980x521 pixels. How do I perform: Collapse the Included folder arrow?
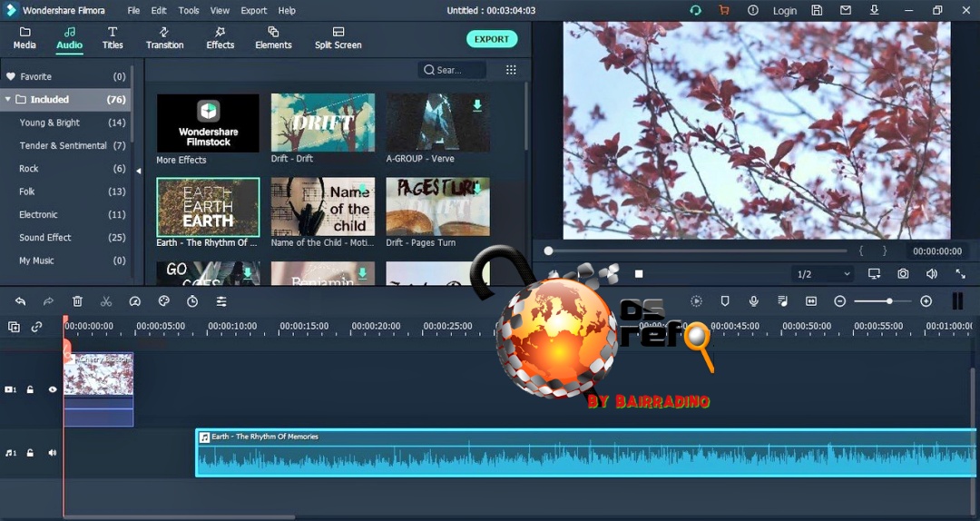(x=8, y=100)
